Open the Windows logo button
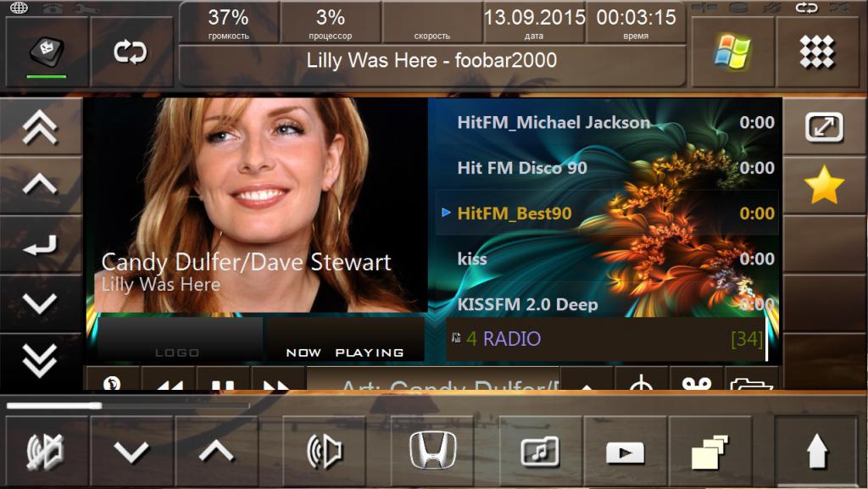The image size is (868, 489). tap(732, 52)
